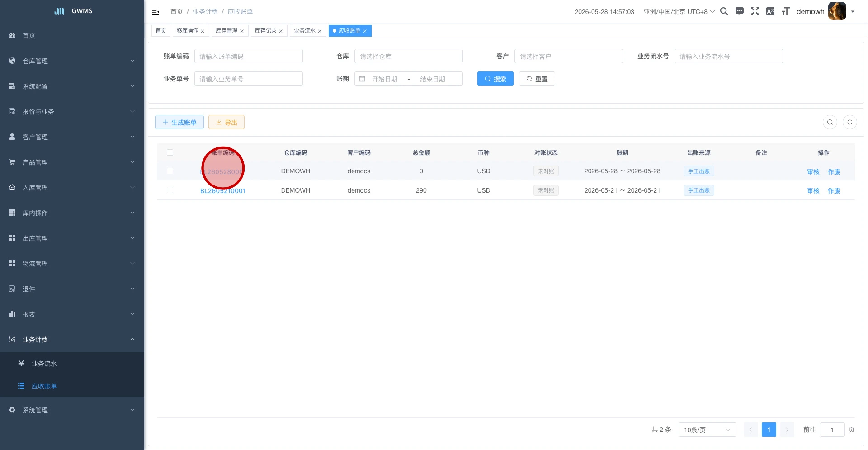Click the 客户管理 person icon
Screen dimensions: 868x450
coord(12,137)
